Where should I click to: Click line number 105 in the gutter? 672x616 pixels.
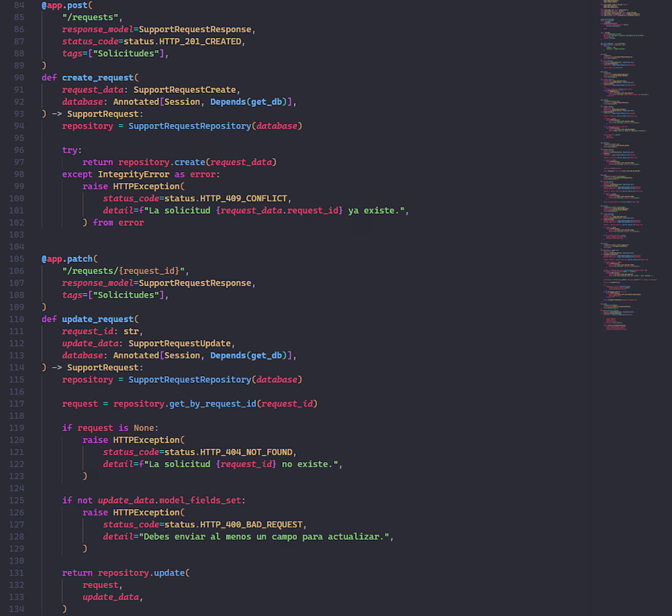pyautogui.click(x=16, y=259)
